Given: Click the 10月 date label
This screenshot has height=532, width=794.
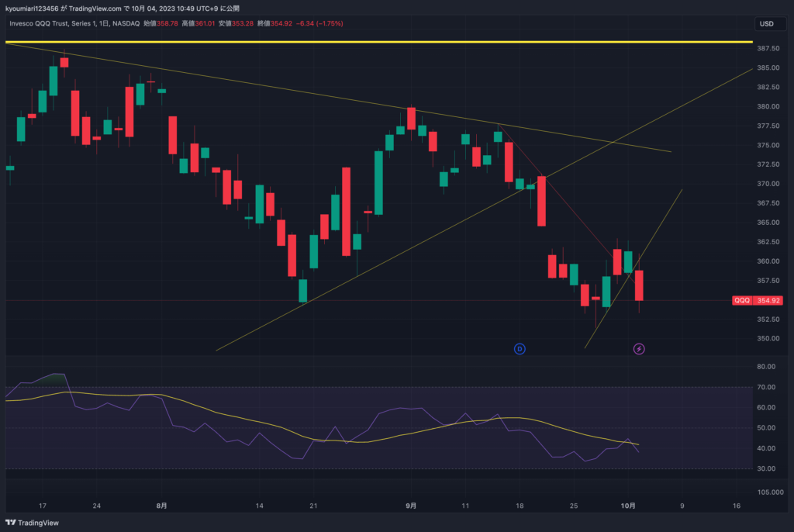Looking at the screenshot, I should pyautogui.click(x=628, y=506).
